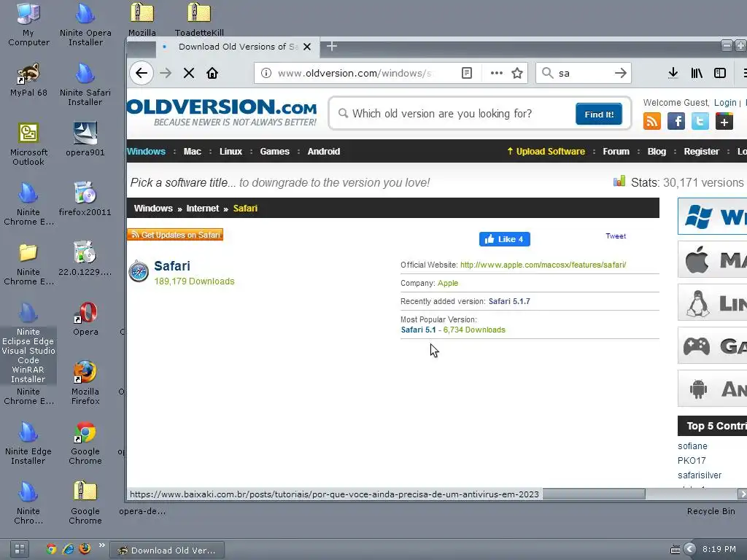The height and width of the screenshot is (560, 747).
Task: Click the Internet breadcrumb link
Action: (203, 208)
